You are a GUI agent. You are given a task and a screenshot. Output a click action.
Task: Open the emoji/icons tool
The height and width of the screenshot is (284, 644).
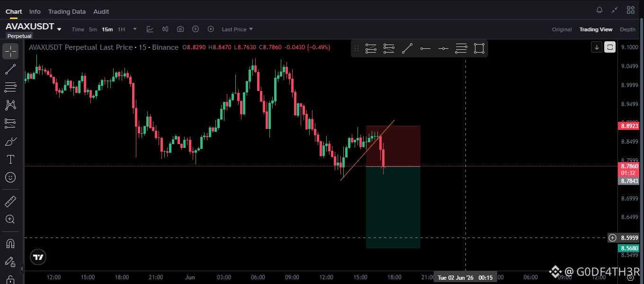10,177
